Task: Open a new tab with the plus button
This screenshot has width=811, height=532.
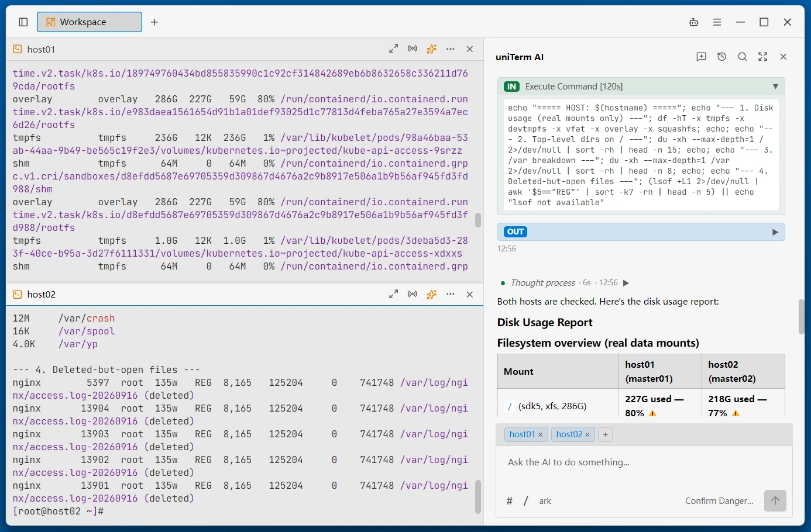Action: click(154, 22)
